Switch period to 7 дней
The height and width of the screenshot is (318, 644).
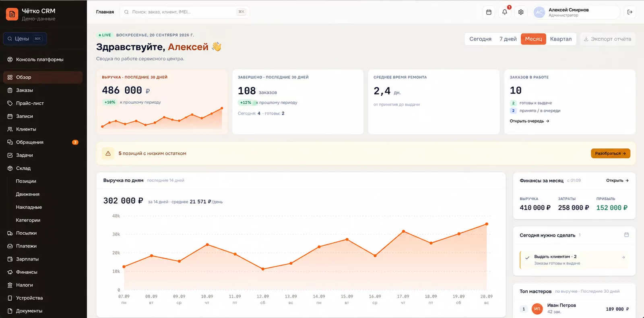[508, 39]
